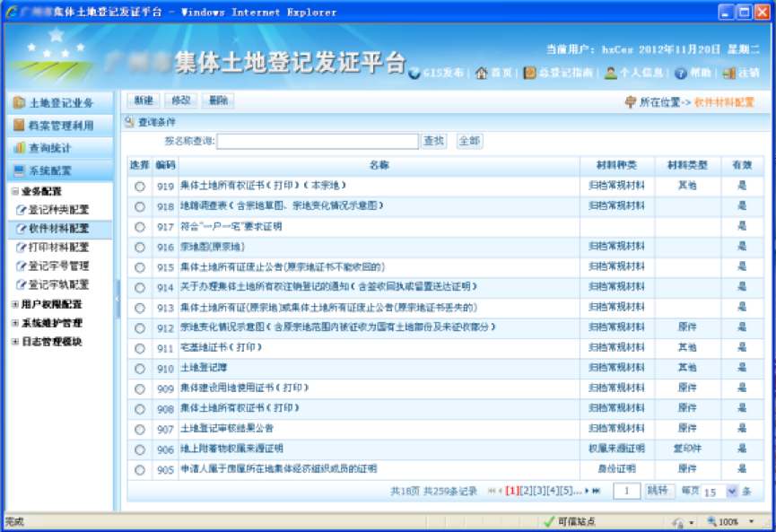Select the radio button for row 905
Viewport: 776px width, 532px height.
tap(139, 469)
